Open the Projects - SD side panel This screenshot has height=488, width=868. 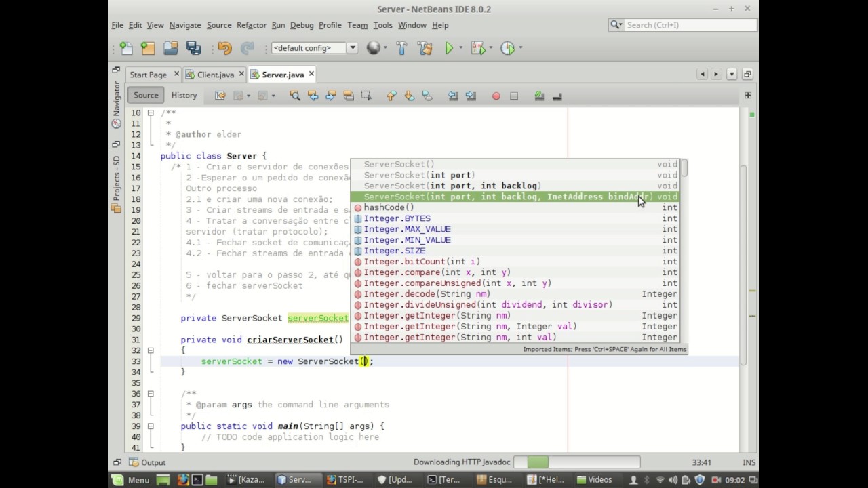click(116, 184)
